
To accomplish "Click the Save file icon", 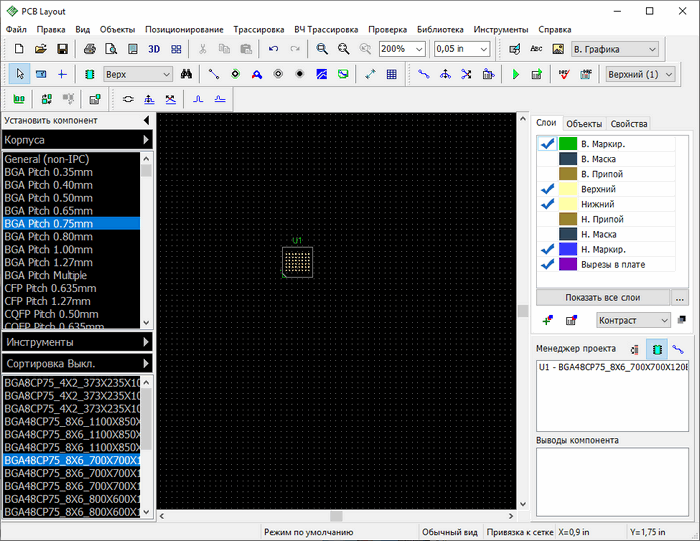I will [x=62, y=49].
